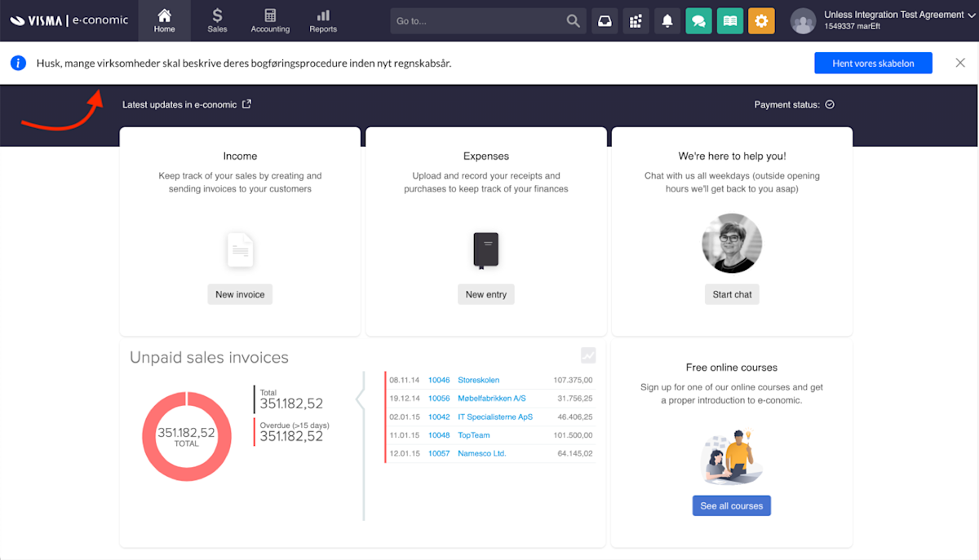The width and height of the screenshot is (979, 560).
Task: Click the support agent photo
Action: tap(732, 243)
